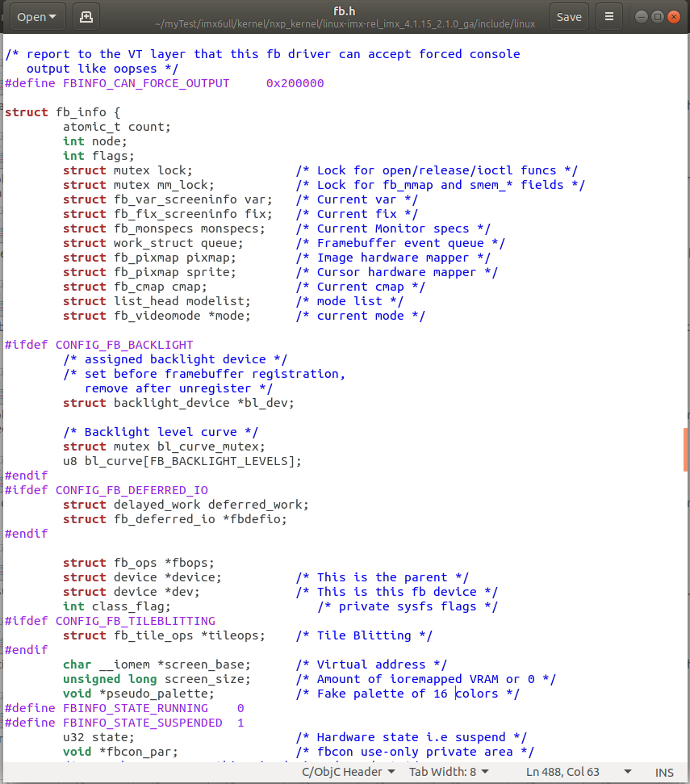Click the file path subtitle in header
The image size is (690, 784).
(345, 24)
